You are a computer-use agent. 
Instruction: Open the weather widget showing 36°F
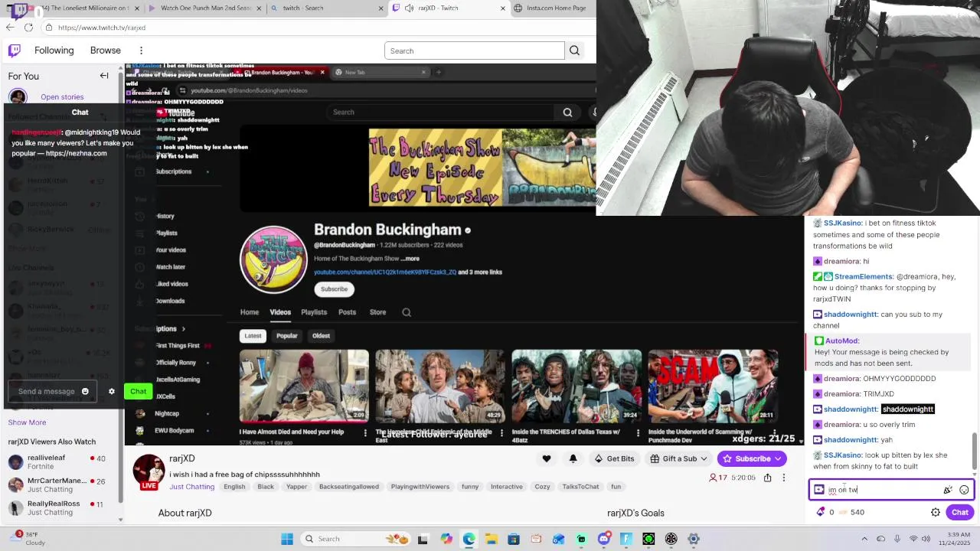tap(27, 539)
